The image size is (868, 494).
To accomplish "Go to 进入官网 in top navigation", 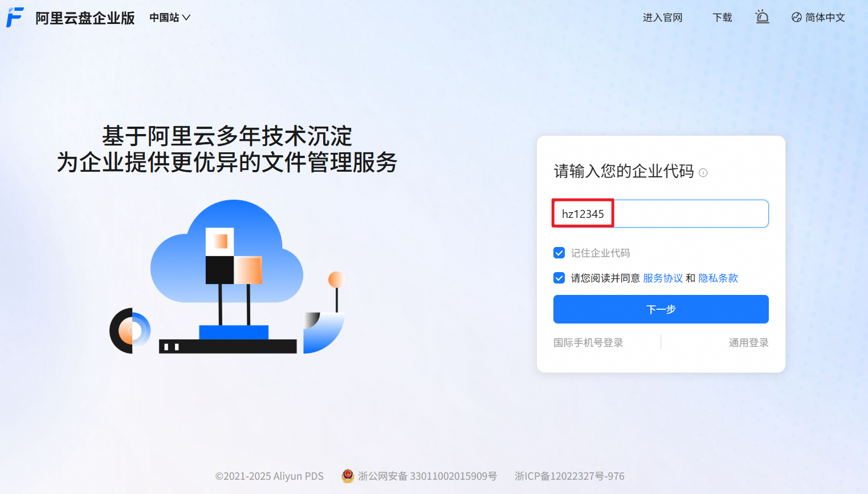I will (x=662, y=18).
